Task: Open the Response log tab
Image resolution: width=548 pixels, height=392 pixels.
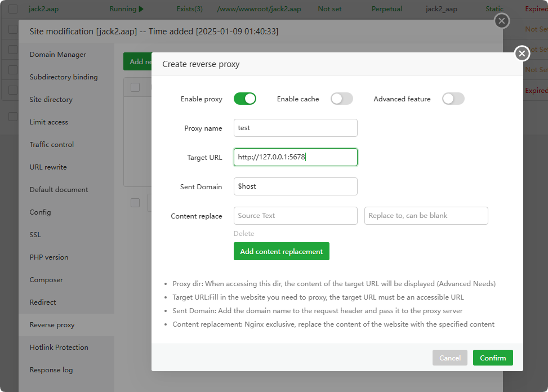Action: click(x=51, y=370)
